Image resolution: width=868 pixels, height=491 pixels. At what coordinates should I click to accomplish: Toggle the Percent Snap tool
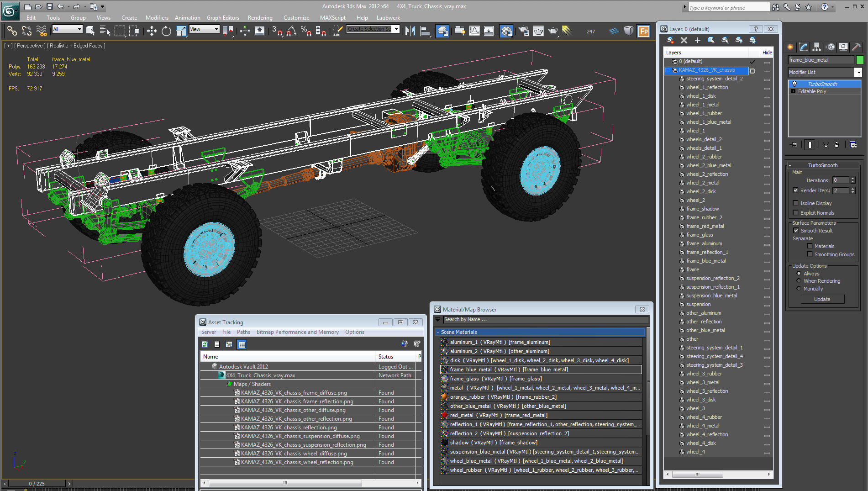[306, 31]
